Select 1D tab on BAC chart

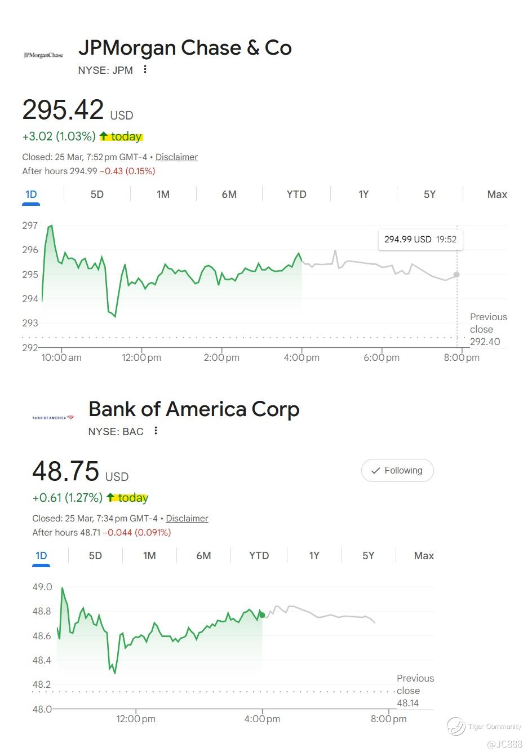click(41, 556)
